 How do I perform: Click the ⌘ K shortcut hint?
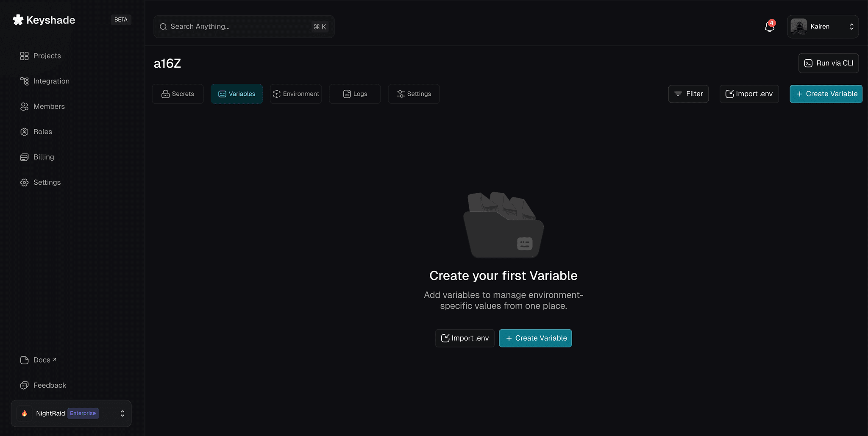pos(320,27)
